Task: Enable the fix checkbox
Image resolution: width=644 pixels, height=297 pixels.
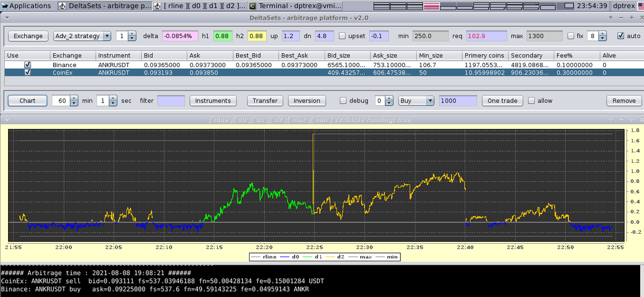Action: [x=571, y=36]
